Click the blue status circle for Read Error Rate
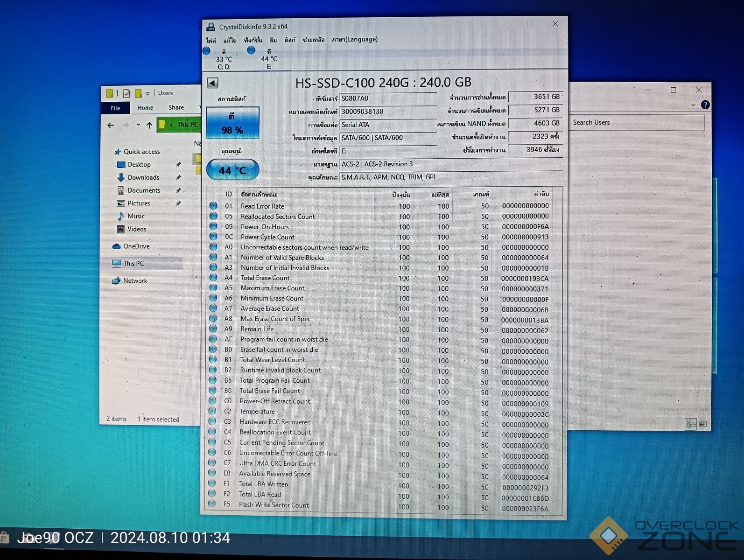 (213, 206)
